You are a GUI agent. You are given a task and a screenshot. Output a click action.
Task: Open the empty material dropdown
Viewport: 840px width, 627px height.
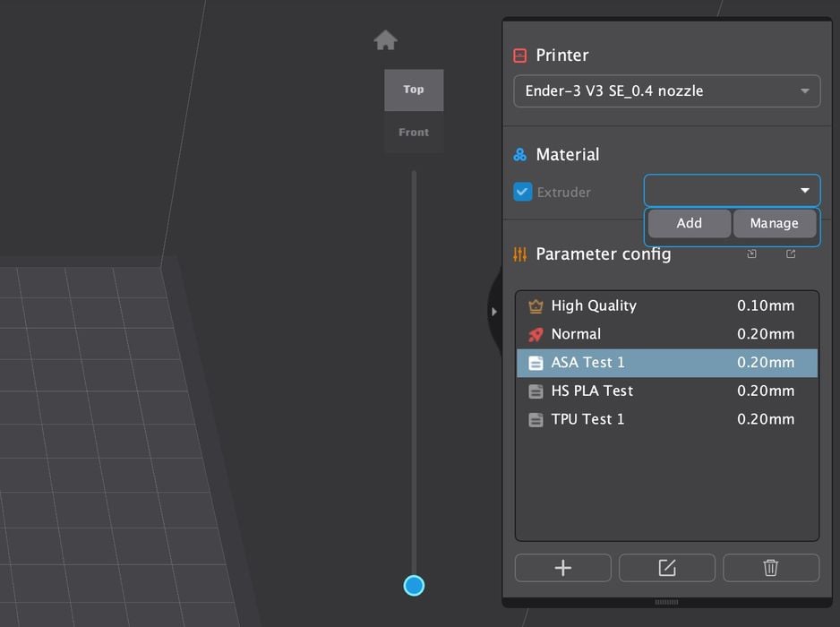point(731,191)
